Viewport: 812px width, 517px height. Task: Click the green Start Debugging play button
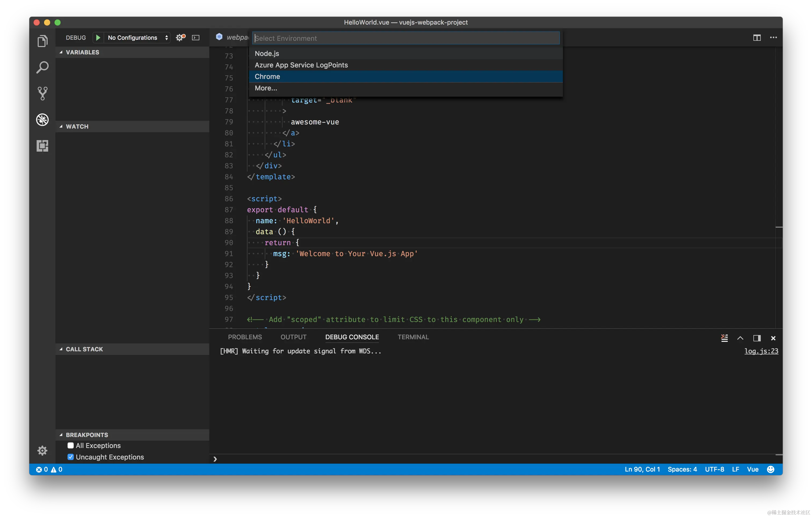[98, 37]
